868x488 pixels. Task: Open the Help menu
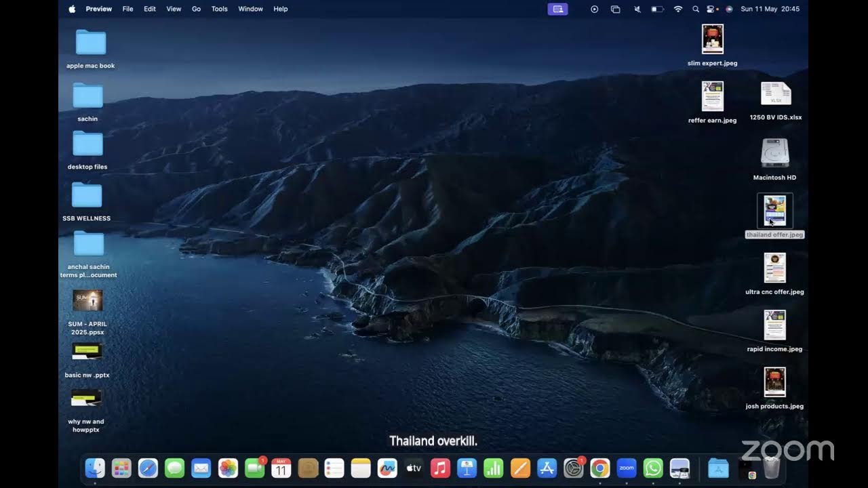tap(281, 9)
